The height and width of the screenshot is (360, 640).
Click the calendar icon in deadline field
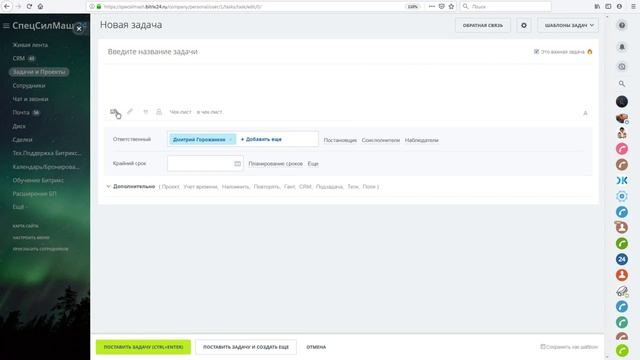coord(238,164)
